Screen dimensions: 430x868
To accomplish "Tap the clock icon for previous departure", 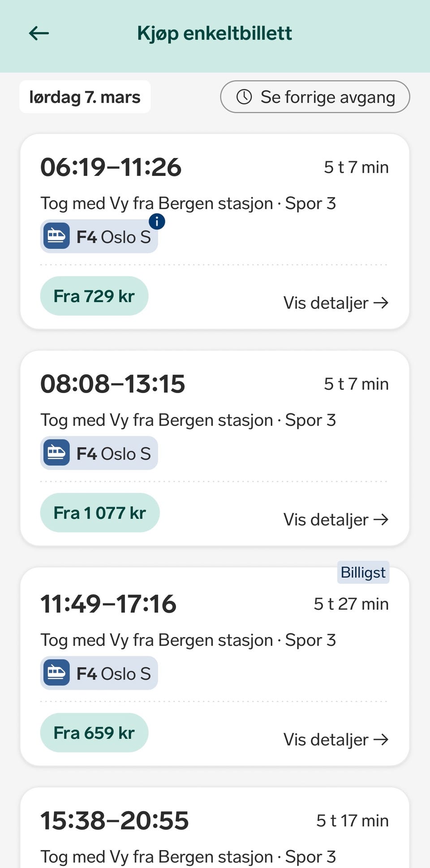I will pos(244,97).
